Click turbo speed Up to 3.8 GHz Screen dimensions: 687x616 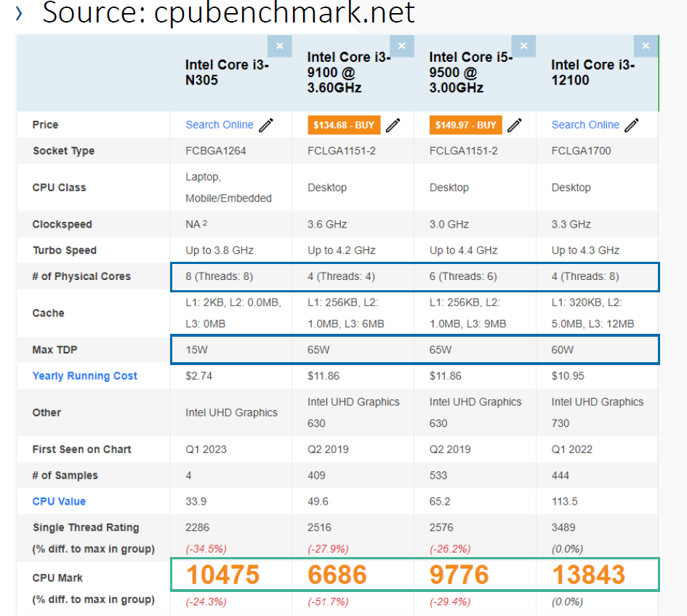pos(220,250)
